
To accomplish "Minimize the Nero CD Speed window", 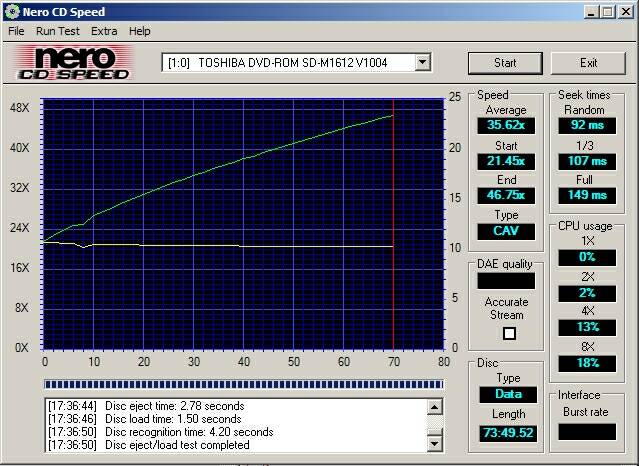I will coord(591,11).
